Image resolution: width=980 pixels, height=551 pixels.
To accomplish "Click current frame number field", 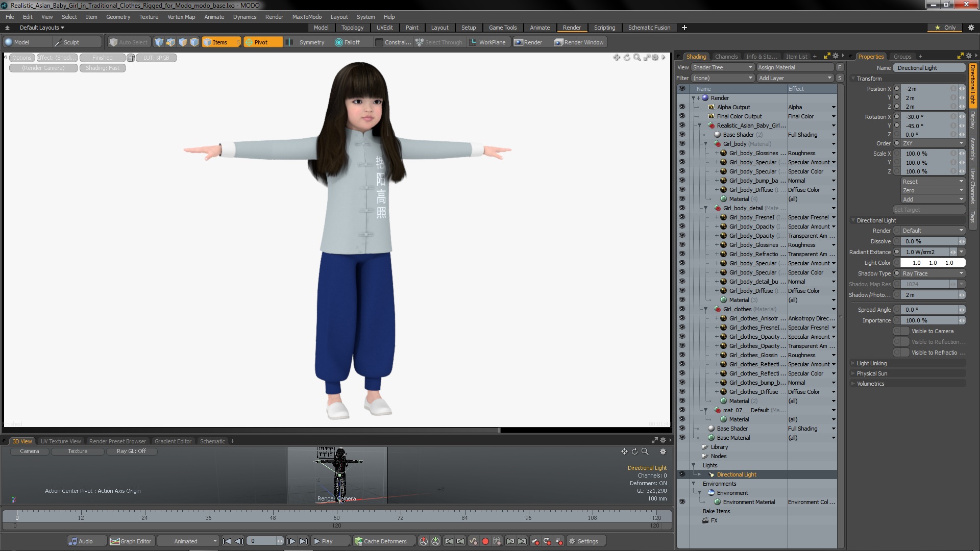I will coord(261,541).
